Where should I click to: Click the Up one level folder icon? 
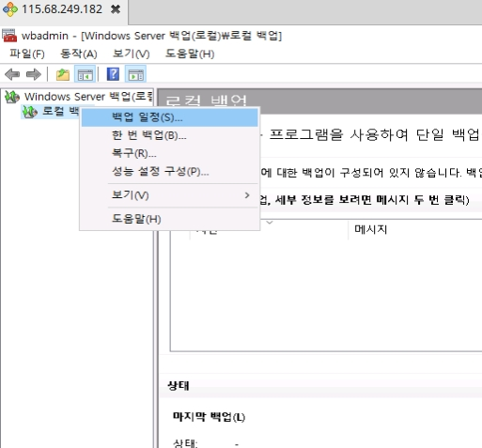pyautogui.click(x=63, y=74)
